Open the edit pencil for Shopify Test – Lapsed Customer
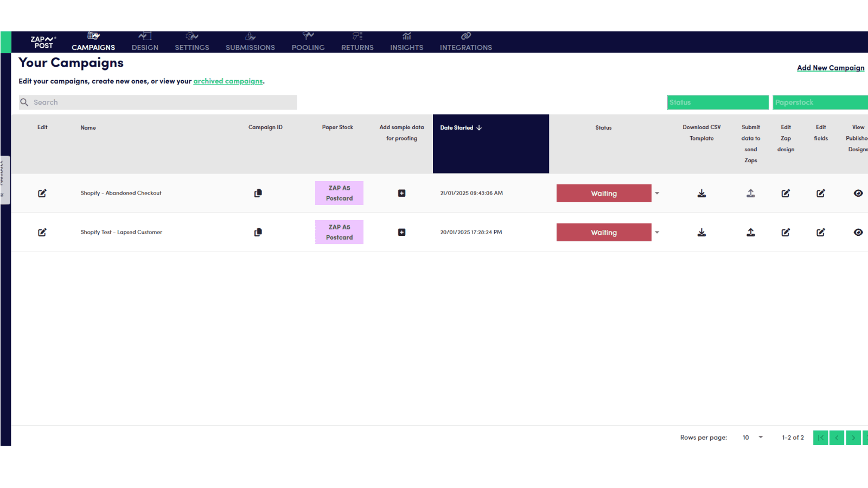This screenshot has width=868, height=488. [42, 232]
